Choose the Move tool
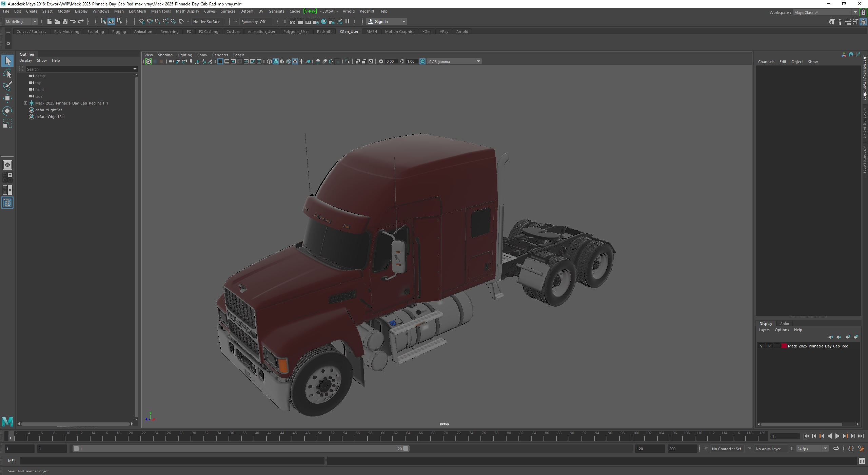 point(7,98)
